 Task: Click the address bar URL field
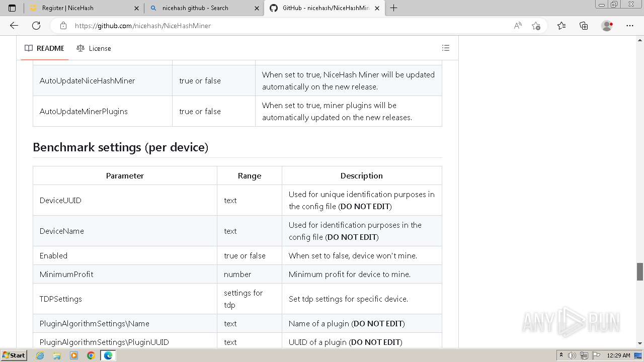289,26
